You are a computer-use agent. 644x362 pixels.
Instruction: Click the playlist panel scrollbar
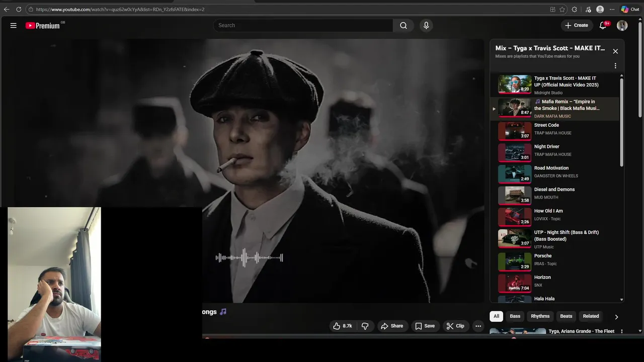click(621, 122)
